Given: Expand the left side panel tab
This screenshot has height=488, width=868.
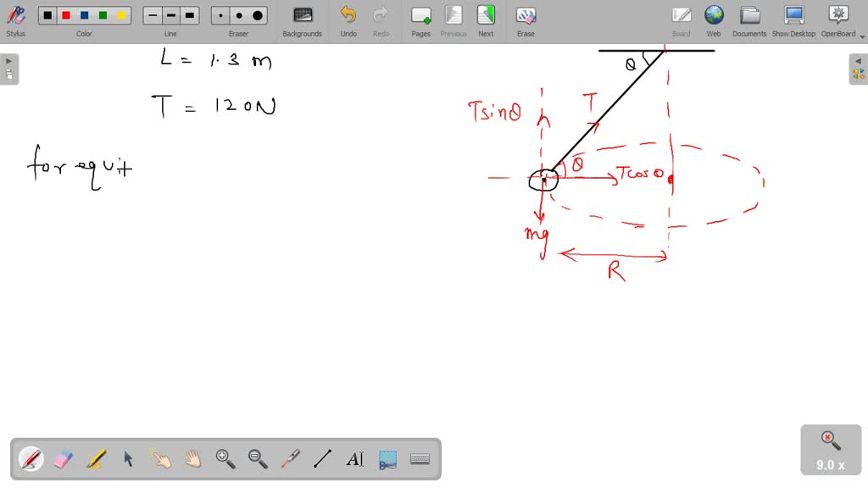Looking at the screenshot, I should [x=8, y=61].
